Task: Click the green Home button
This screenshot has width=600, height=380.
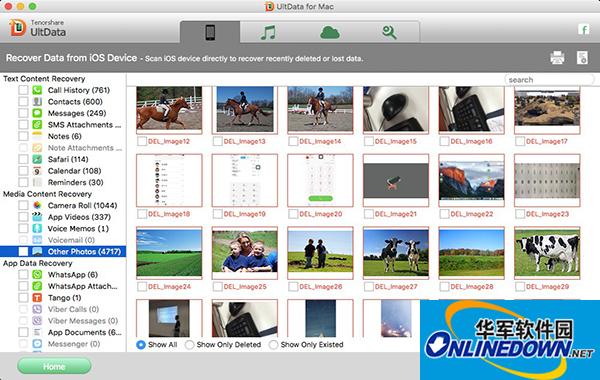Action: click(x=54, y=366)
